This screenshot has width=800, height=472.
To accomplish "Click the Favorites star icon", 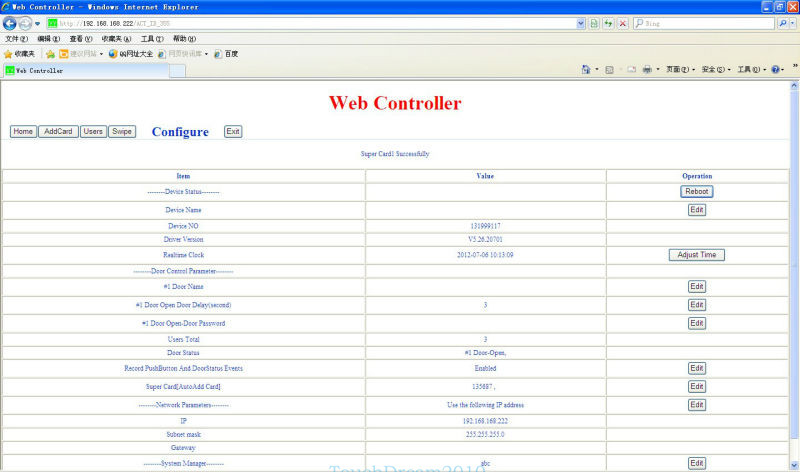I will (8, 54).
